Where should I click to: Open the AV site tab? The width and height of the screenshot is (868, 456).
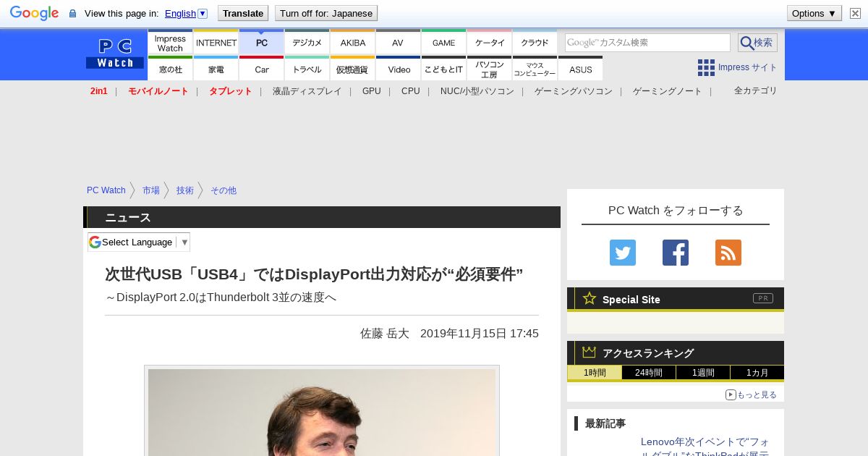click(x=399, y=43)
